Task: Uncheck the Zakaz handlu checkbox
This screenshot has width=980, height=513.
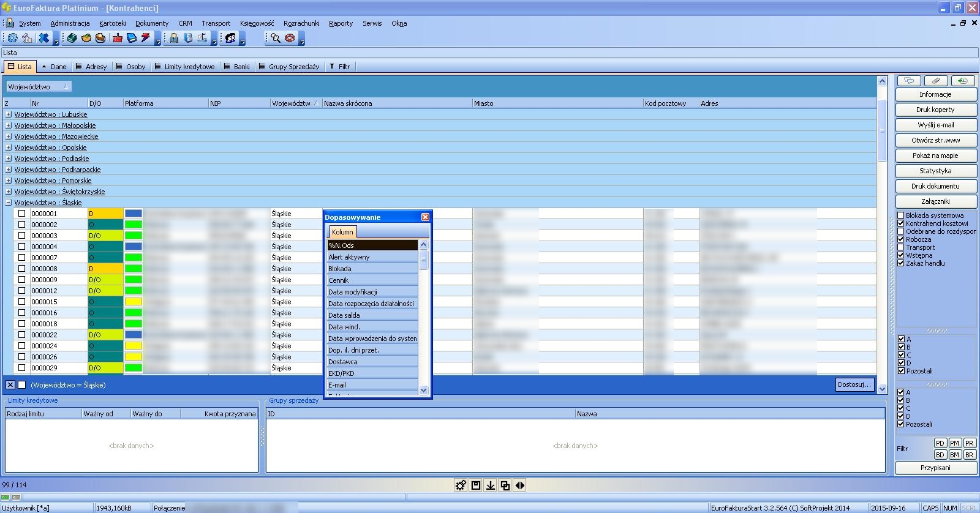Action: pyautogui.click(x=901, y=263)
